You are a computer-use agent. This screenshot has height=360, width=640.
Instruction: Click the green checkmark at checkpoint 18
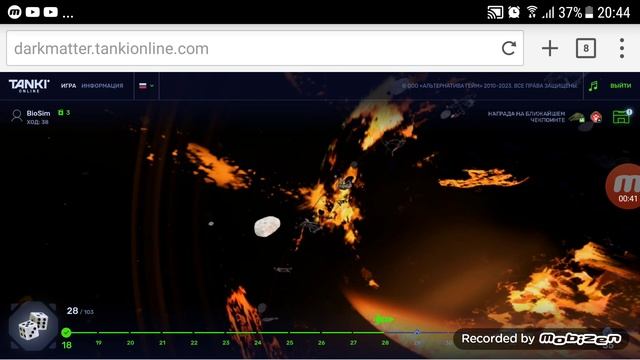(x=66, y=333)
